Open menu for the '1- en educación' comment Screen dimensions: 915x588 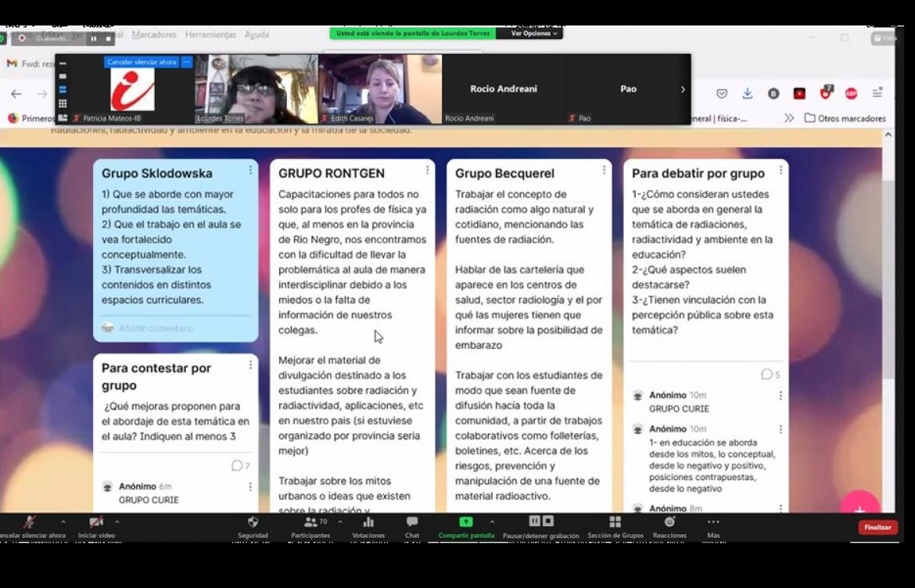point(780,429)
